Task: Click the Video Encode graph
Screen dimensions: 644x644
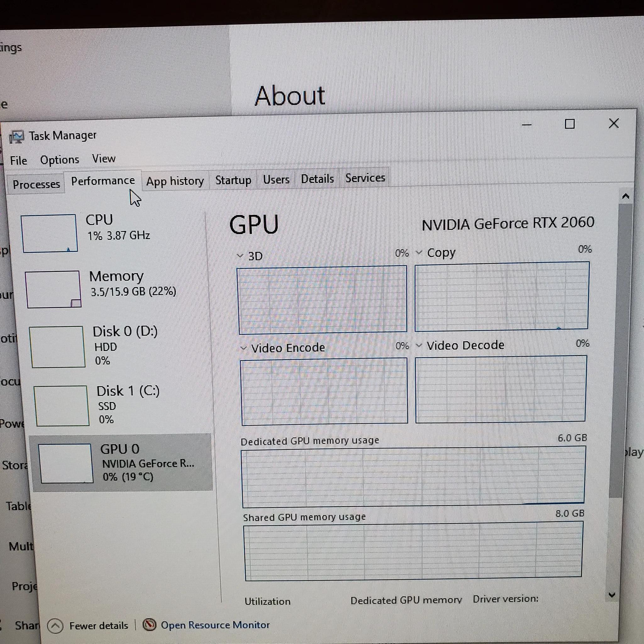Action: click(324, 391)
